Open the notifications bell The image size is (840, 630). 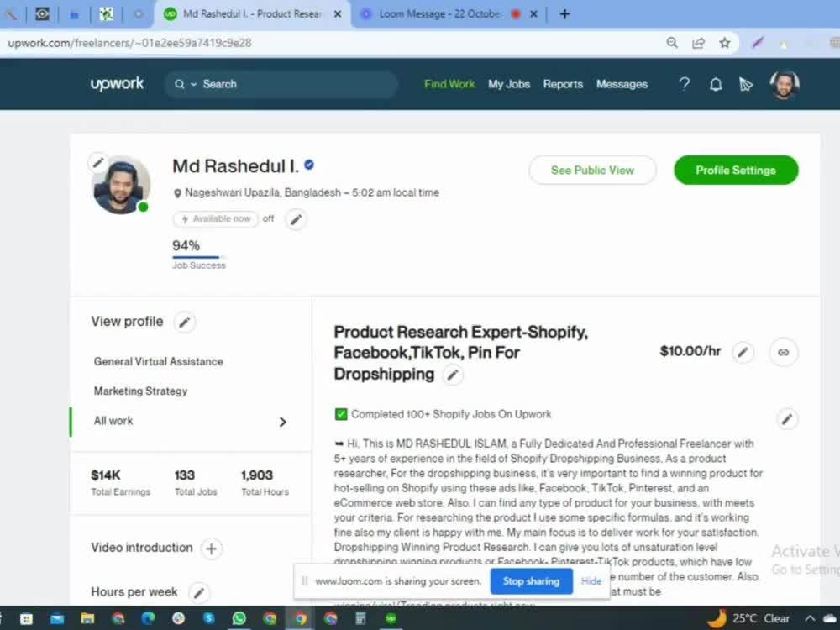pos(716,84)
